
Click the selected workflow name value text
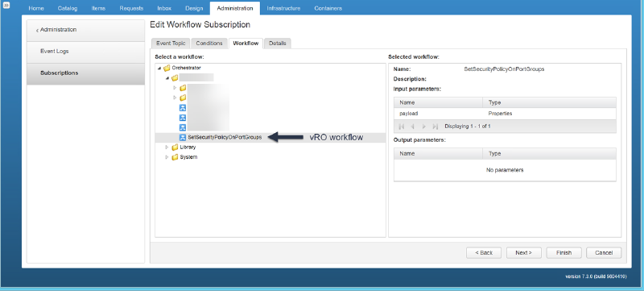click(504, 69)
